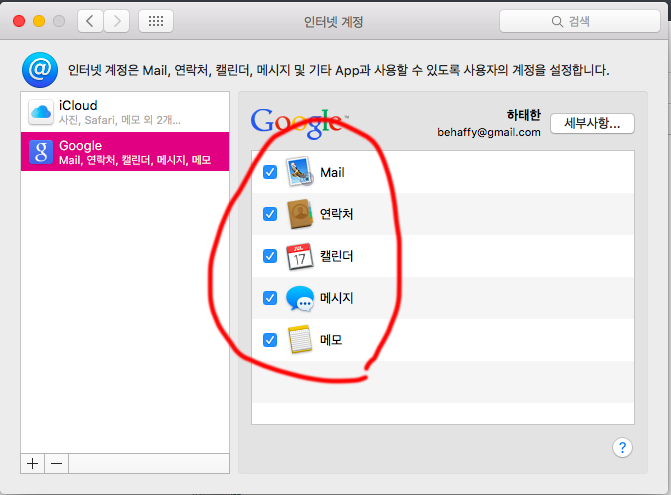Screen dimensions: 671x495
Task: Close the window with the red button
Action: tap(19, 21)
